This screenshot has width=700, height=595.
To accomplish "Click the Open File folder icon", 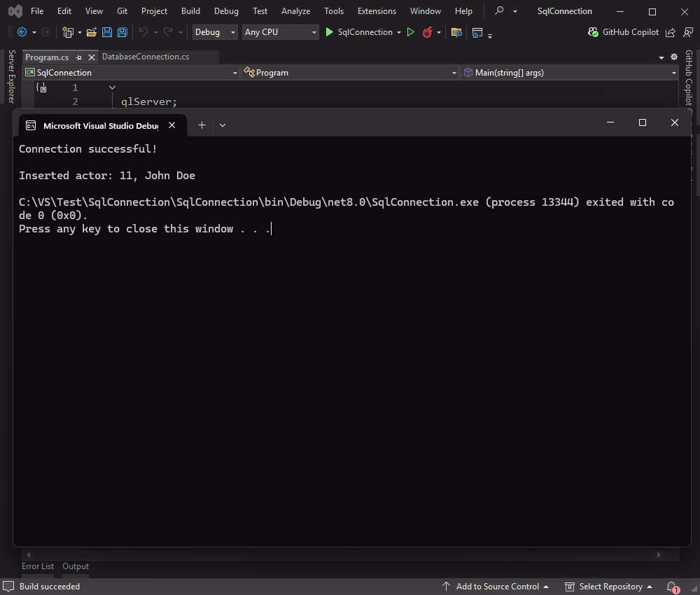I will click(x=92, y=32).
